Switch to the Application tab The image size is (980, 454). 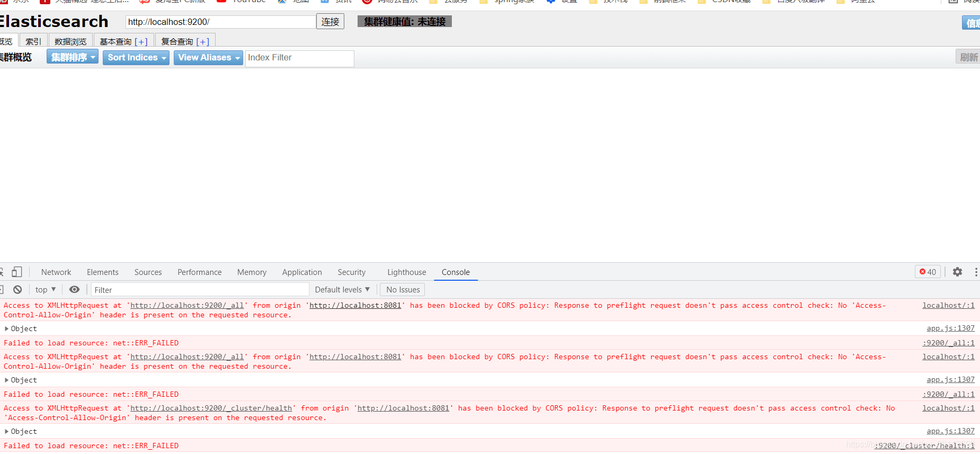pos(302,272)
